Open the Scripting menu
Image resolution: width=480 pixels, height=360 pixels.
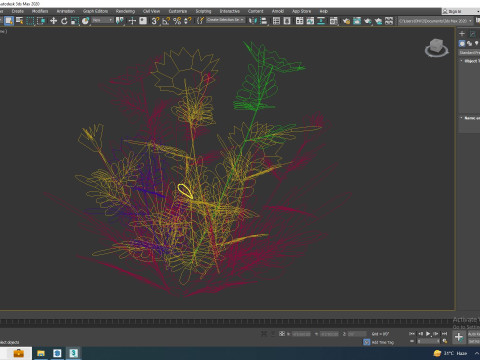(203, 11)
